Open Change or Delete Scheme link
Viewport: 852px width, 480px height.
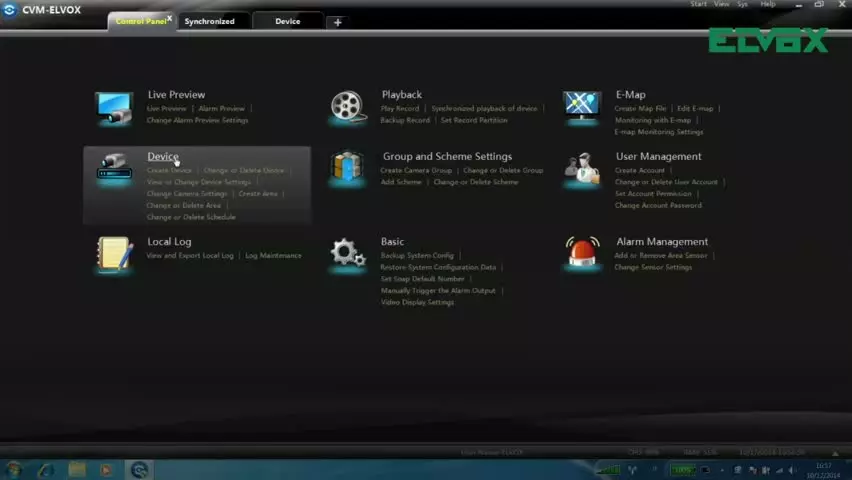[x=475, y=182]
